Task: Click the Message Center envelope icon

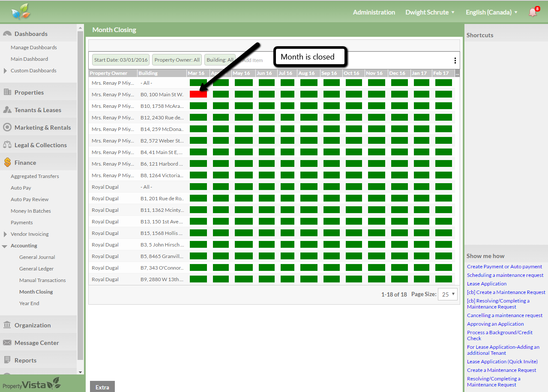Action: pos(7,342)
